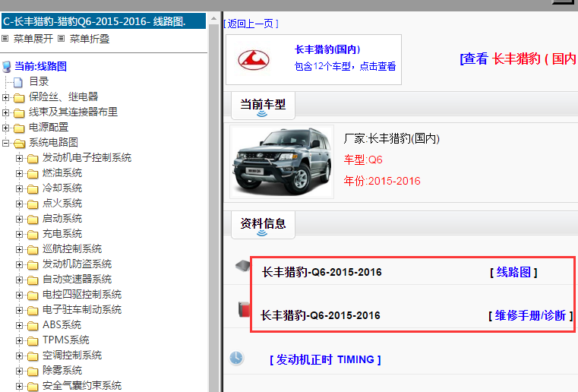Image resolution: width=578 pixels, height=392 pixels.
Task: Click the folder icon for TPMS系统
Action: (x=33, y=341)
